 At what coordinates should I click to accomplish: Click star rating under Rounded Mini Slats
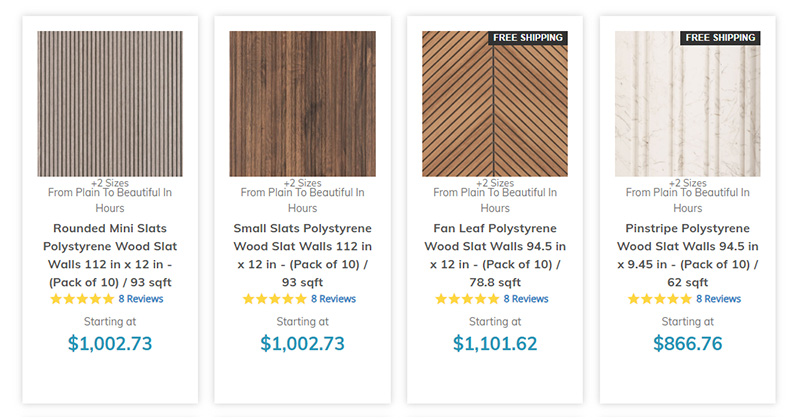coord(82,299)
